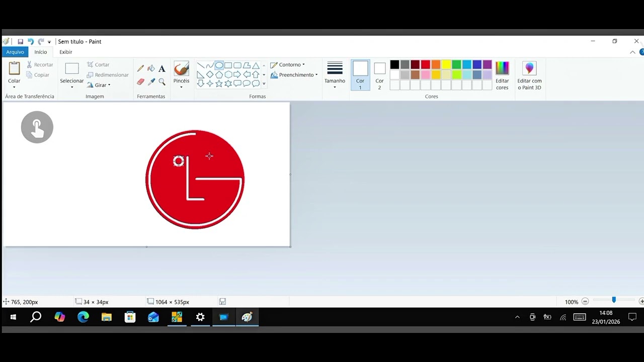Click the Recortar scissors button
Image resolution: width=644 pixels, height=362 pixels.
40,64
